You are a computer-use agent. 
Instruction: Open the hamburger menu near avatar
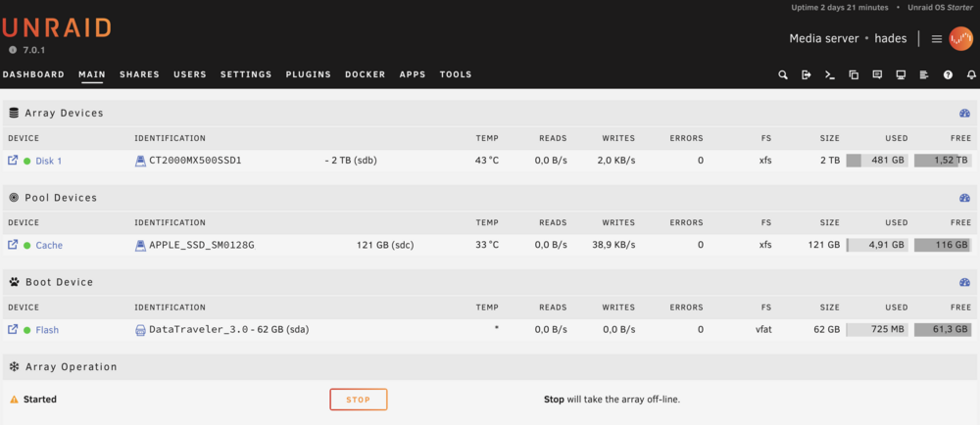click(x=936, y=39)
